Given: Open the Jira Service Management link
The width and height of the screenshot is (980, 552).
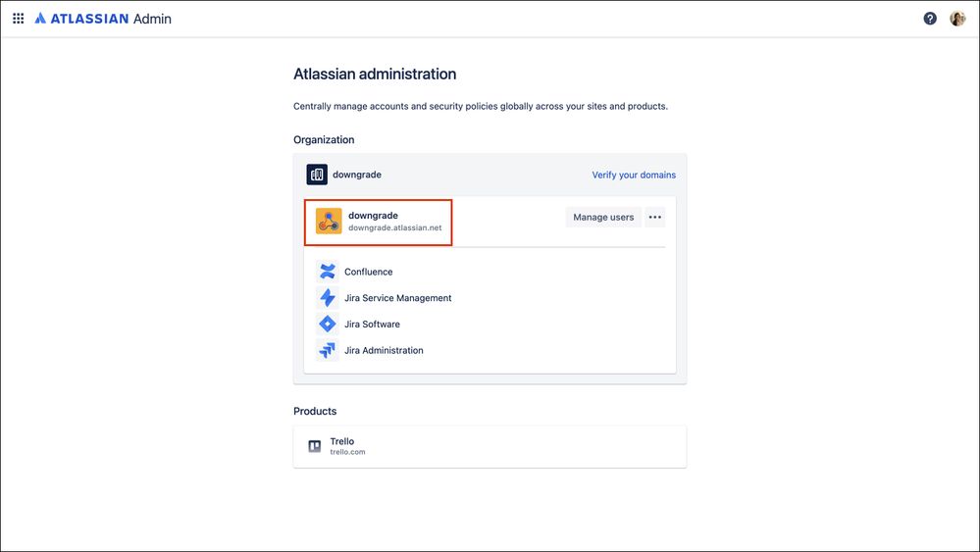Looking at the screenshot, I should [x=398, y=298].
